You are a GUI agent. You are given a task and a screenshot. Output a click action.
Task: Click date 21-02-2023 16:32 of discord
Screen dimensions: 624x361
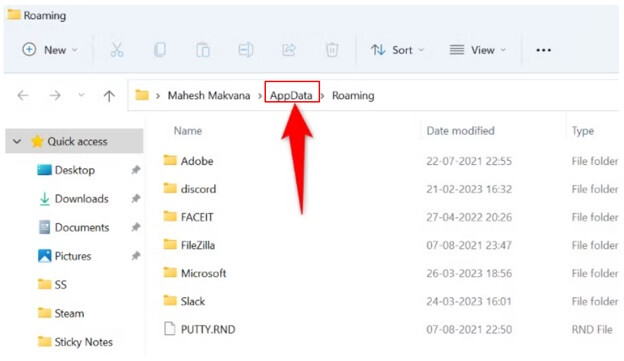(x=469, y=189)
